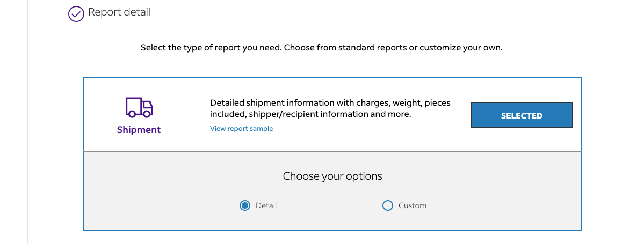644x243 pixels.
Task: Click the purple Shipment truck icon
Action: tap(139, 107)
